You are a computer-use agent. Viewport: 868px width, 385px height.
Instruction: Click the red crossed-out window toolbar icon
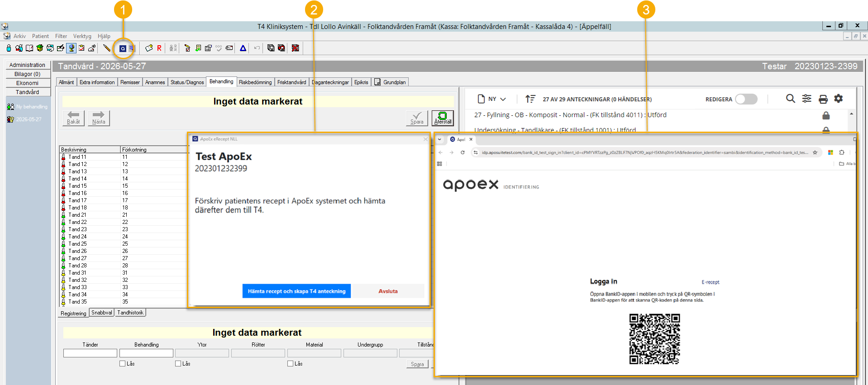(x=296, y=48)
